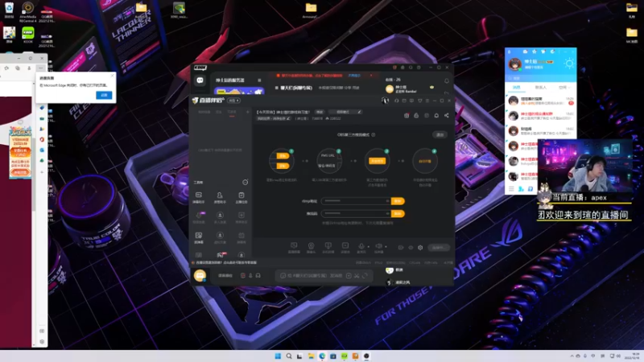Deafen with headphone icon in KOOK voice bar

click(258, 275)
